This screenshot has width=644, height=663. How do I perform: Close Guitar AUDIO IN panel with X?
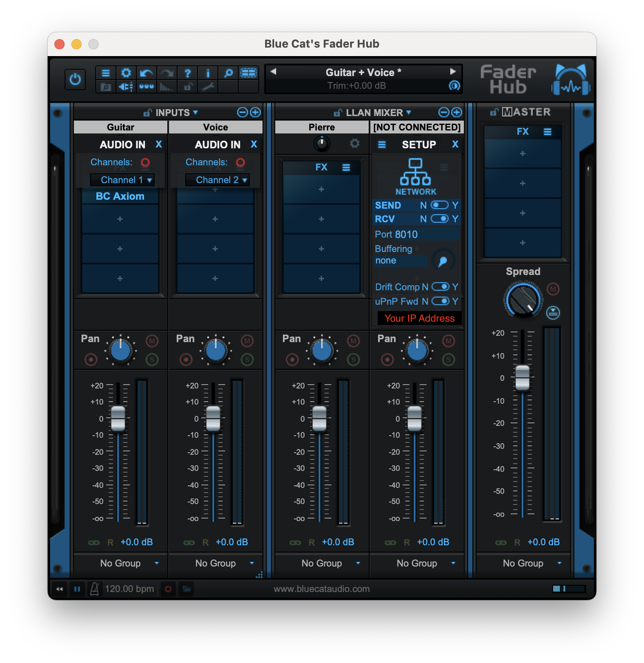point(159,144)
